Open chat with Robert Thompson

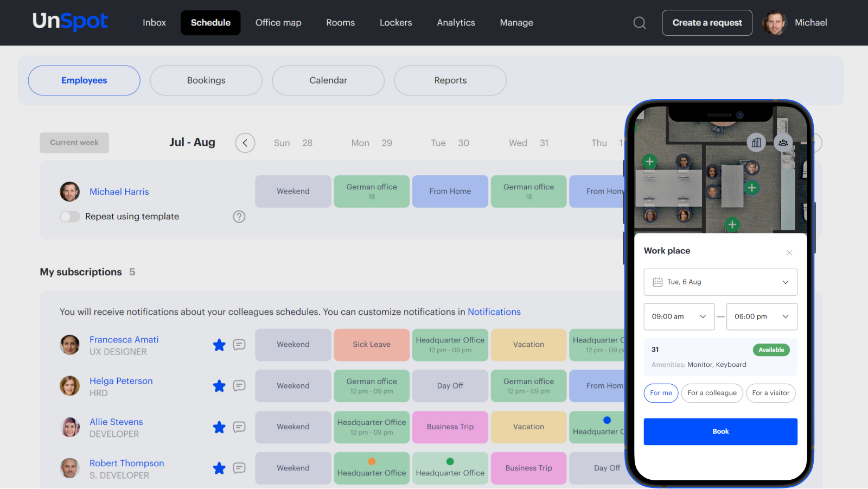[x=239, y=468]
